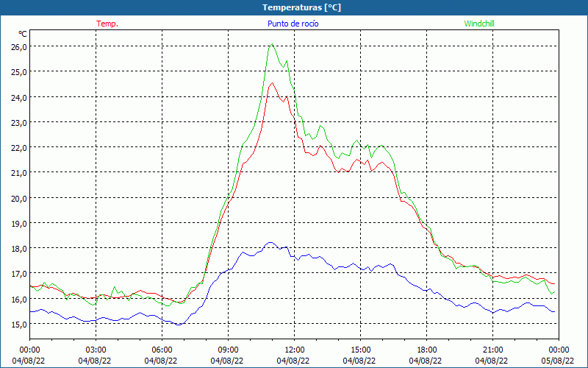Click the 09:00 time axis label
588x368 pixels.
tap(229, 350)
